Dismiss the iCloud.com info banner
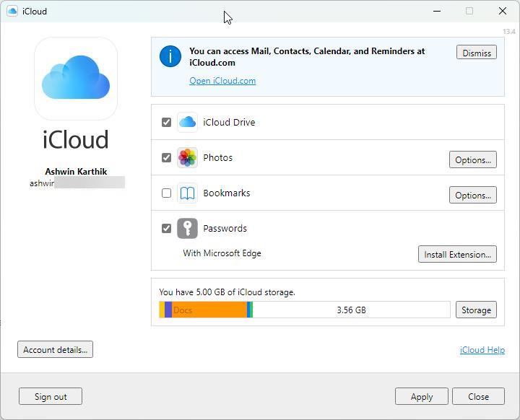The height and width of the screenshot is (420, 520). (x=477, y=53)
